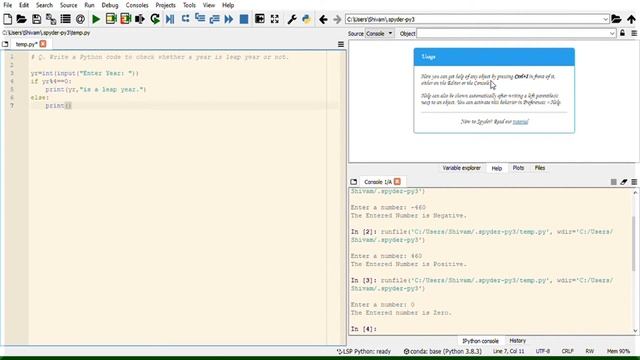Screen dimensions: 640x360
Task: Start debugging with the Debug file icon
Action: pyautogui.click(x=170, y=19)
